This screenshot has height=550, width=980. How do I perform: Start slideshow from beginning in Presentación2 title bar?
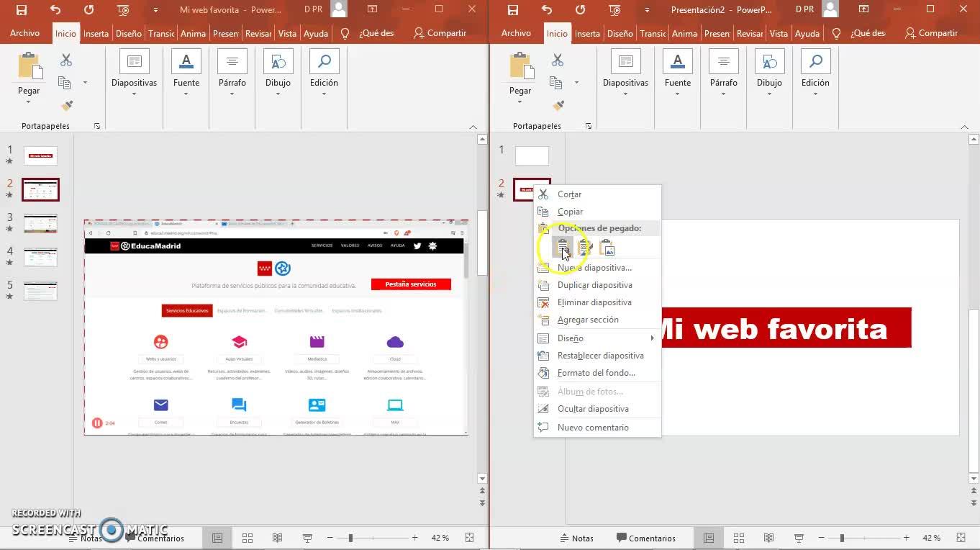click(x=614, y=10)
